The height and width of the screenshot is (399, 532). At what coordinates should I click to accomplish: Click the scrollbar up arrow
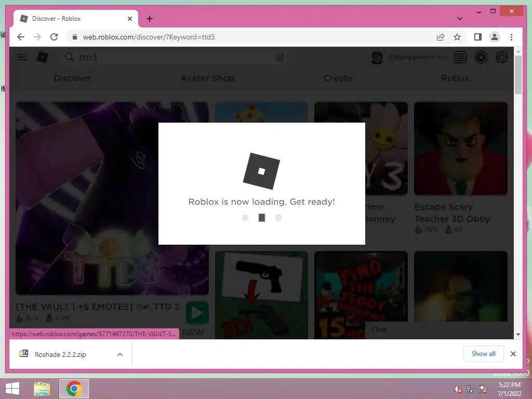click(x=518, y=51)
